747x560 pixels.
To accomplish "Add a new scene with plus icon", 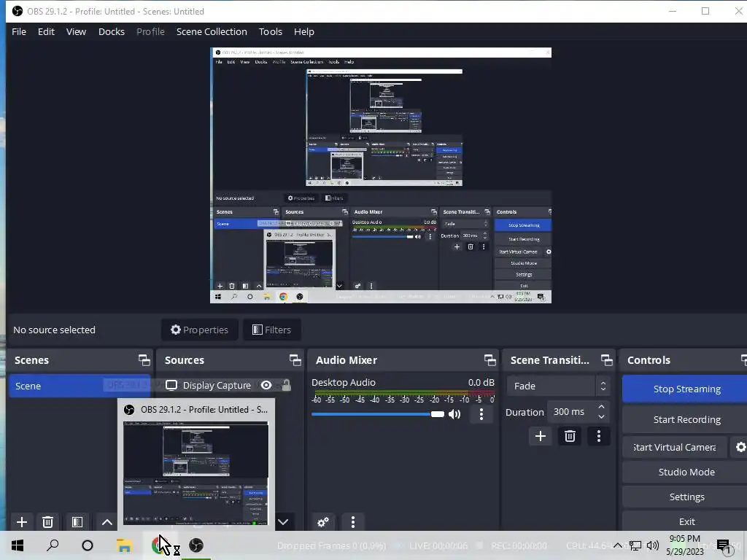I will click(21, 522).
